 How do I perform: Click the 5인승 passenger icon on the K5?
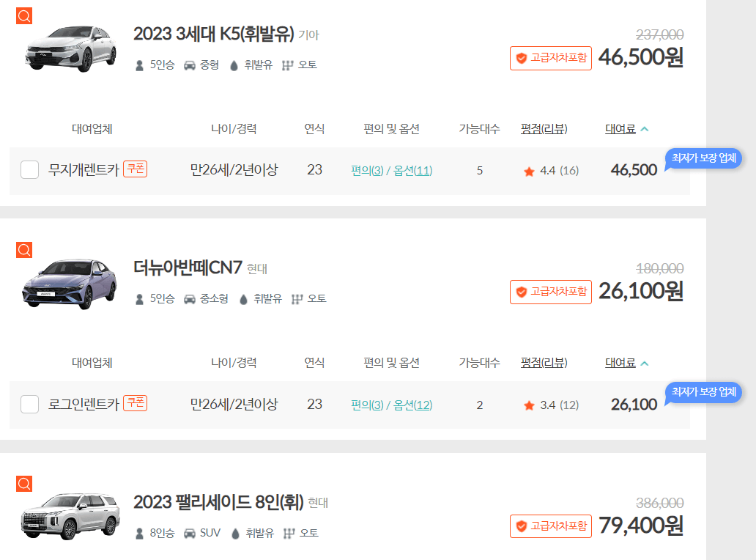[138, 65]
